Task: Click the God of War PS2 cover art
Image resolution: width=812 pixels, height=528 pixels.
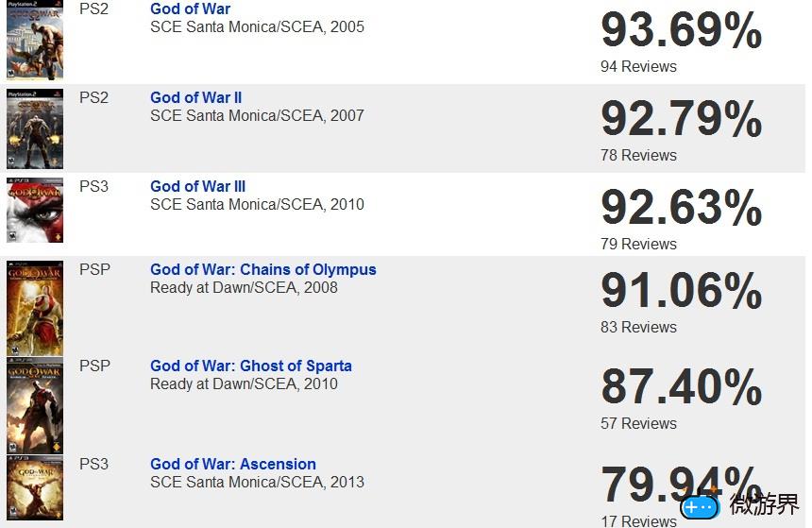Action: tap(35, 40)
